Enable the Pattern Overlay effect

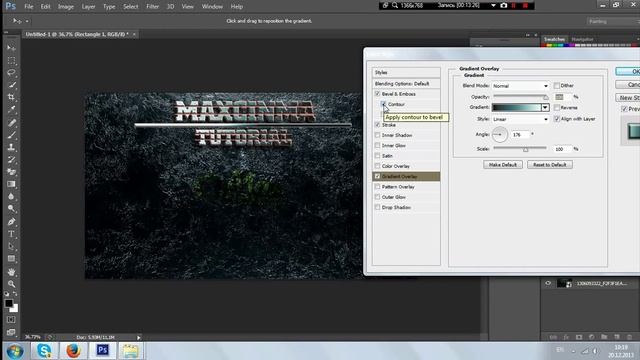point(378,187)
